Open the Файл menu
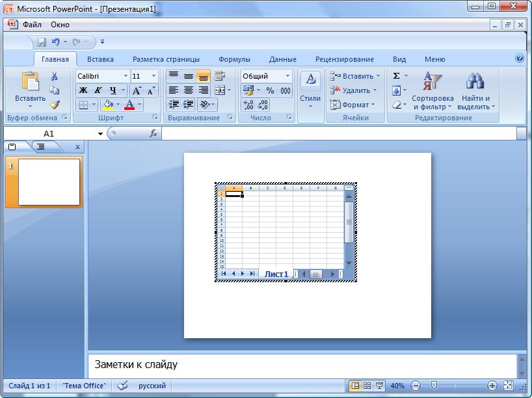532x398 pixels. [x=33, y=25]
